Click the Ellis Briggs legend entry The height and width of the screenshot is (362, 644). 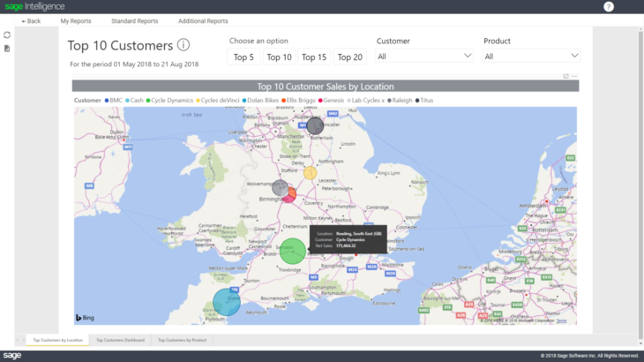(298, 101)
